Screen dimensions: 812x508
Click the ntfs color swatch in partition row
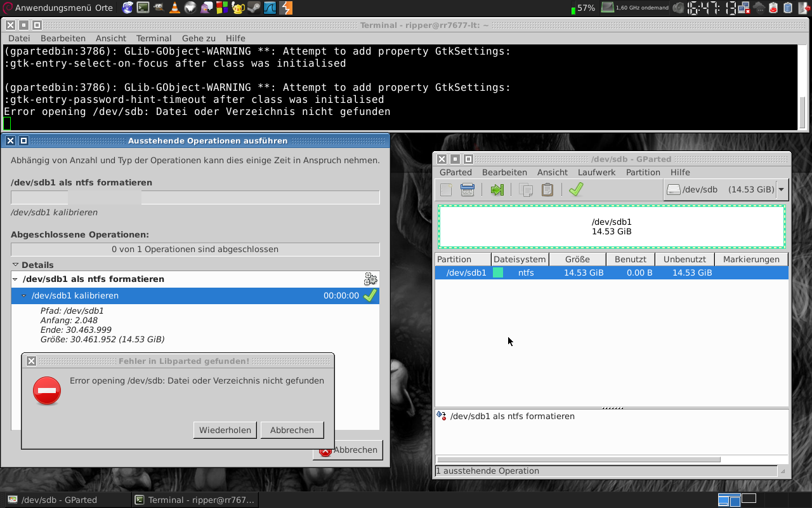pyautogui.click(x=498, y=272)
